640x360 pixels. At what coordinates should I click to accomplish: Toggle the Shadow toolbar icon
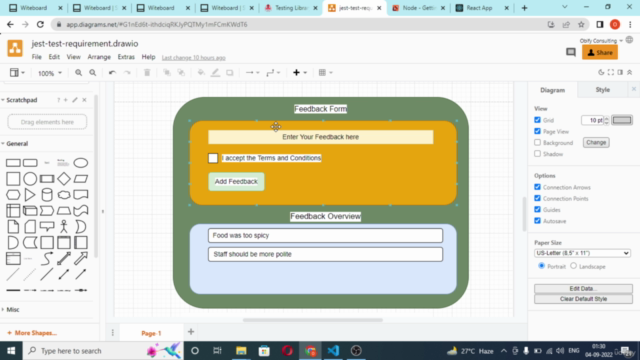coord(230,73)
